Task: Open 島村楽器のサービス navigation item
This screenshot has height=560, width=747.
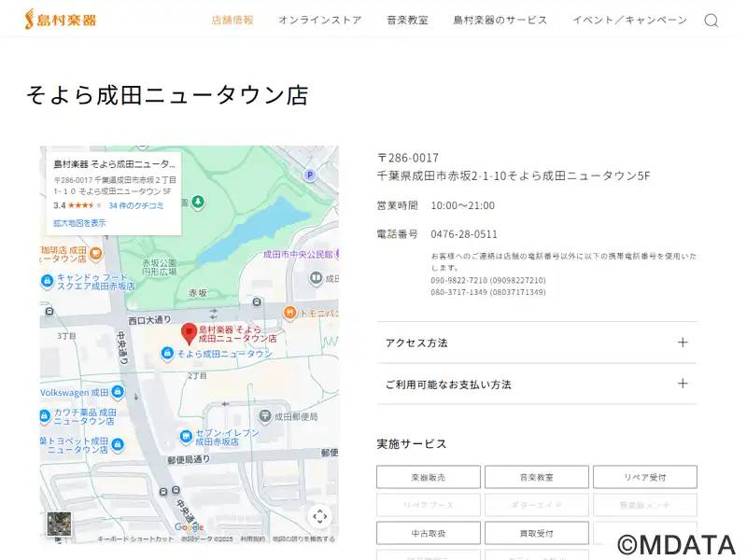Action: pos(500,21)
